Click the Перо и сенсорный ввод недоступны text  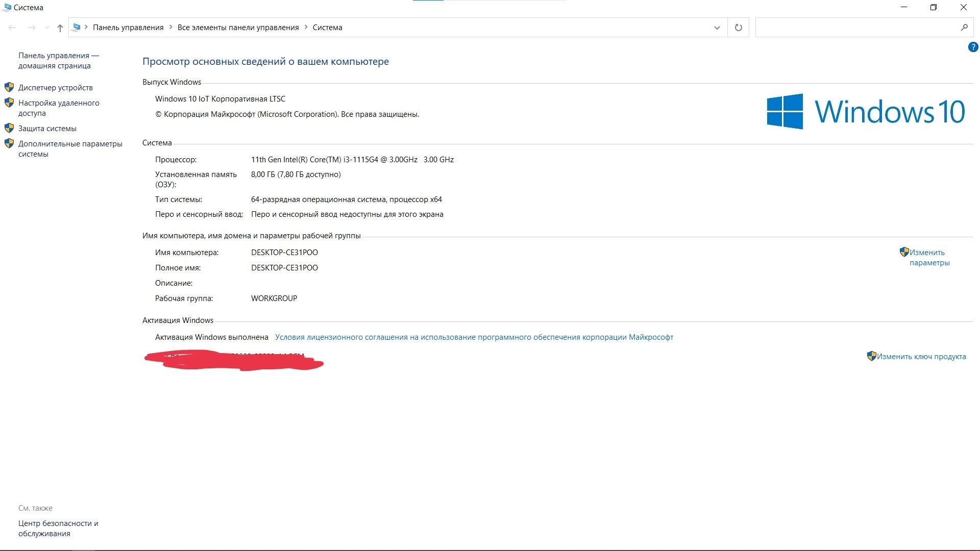(347, 214)
